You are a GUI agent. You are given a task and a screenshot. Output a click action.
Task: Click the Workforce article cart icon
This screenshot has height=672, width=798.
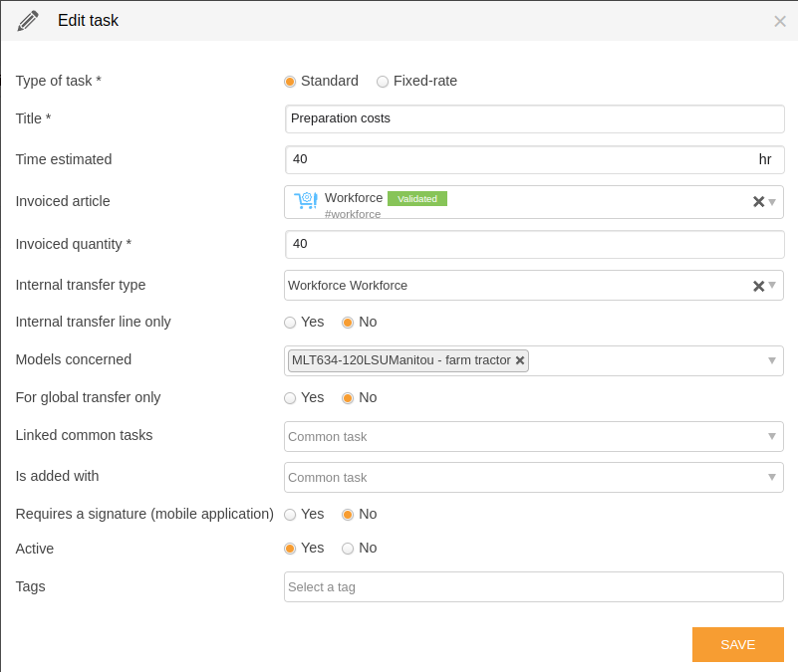306,200
